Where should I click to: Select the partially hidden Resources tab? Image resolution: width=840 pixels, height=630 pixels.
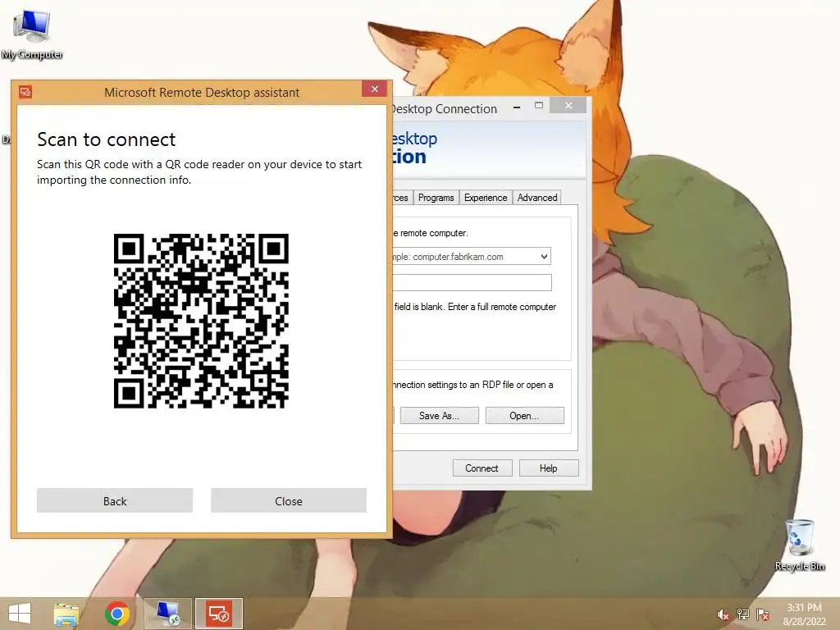402,198
